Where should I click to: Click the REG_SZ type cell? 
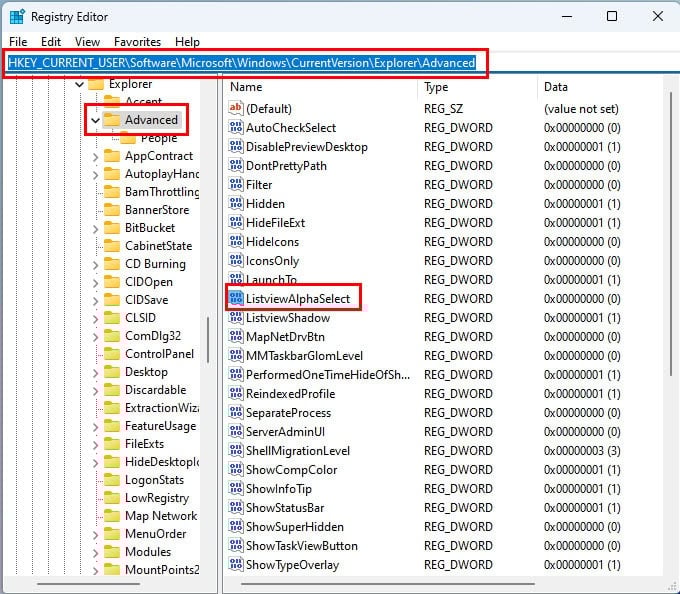coord(443,108)
